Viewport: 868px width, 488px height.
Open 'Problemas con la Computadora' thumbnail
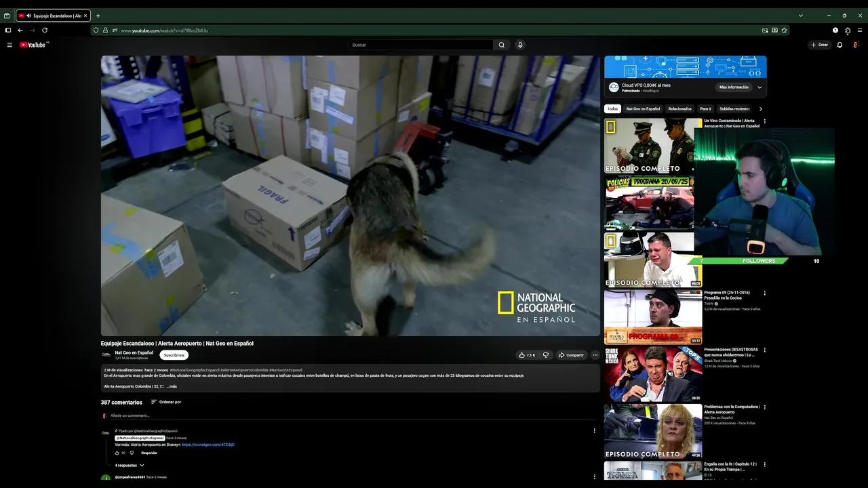click(x=653, y=431)
